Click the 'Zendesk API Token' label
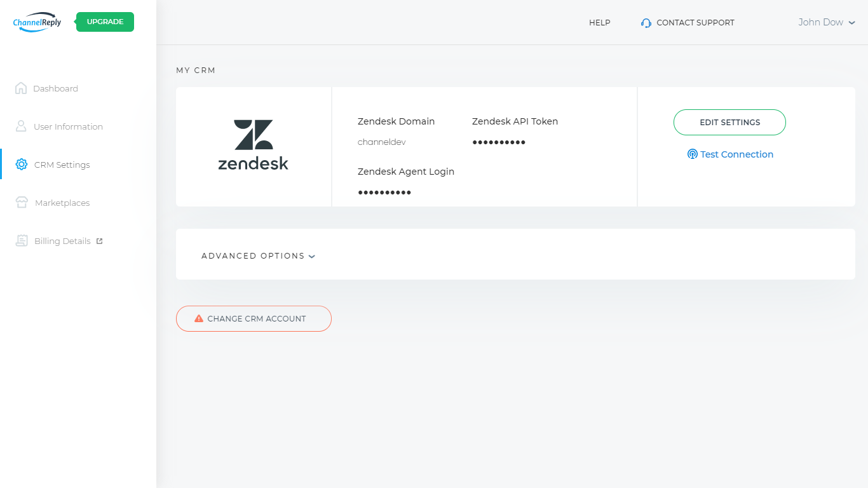 click(515, 121)
